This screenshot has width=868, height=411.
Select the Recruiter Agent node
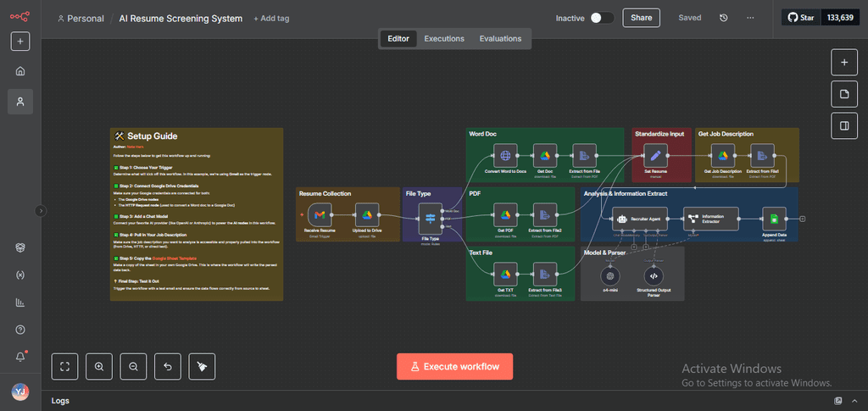tap(640, 219)
